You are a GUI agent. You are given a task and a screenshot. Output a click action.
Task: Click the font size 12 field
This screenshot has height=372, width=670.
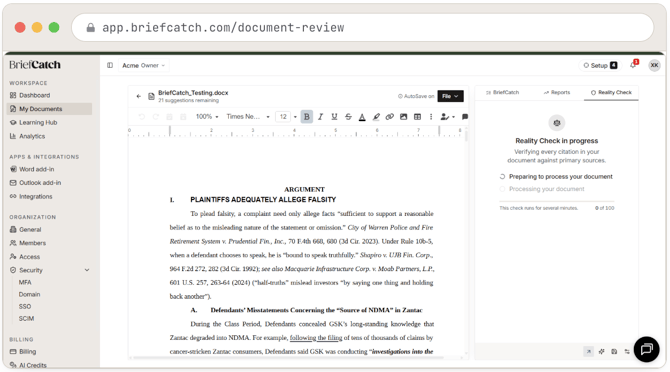(283, 117)
